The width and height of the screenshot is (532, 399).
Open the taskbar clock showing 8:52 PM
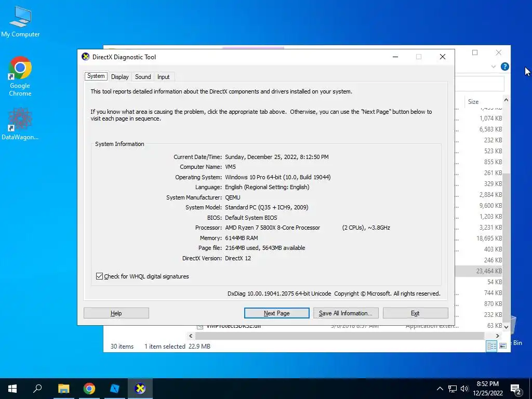pos(487,389)
